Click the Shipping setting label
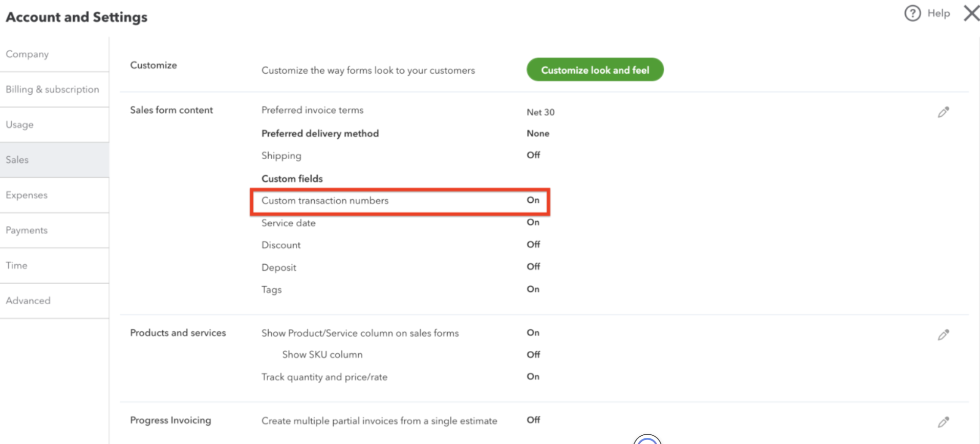Screen dimensions: 980x444 click(x=281, y=156)
